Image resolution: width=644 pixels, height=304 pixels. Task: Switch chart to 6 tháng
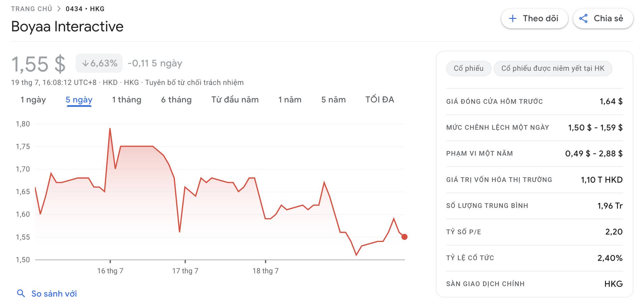click(x=176, y=100)
